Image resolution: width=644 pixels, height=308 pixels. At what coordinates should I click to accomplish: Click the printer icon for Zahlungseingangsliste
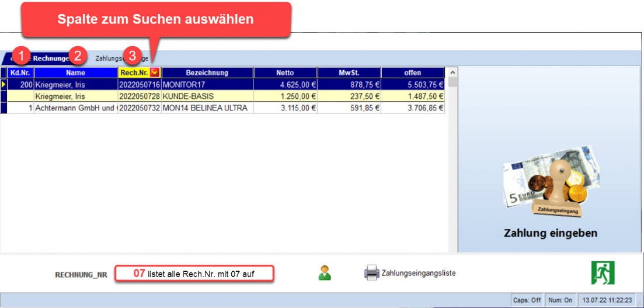click(x=371, y=273)
